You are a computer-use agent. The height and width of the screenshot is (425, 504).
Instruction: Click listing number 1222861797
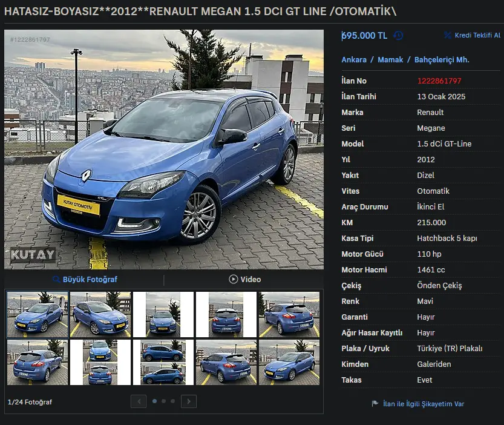[x=439, y=81]
